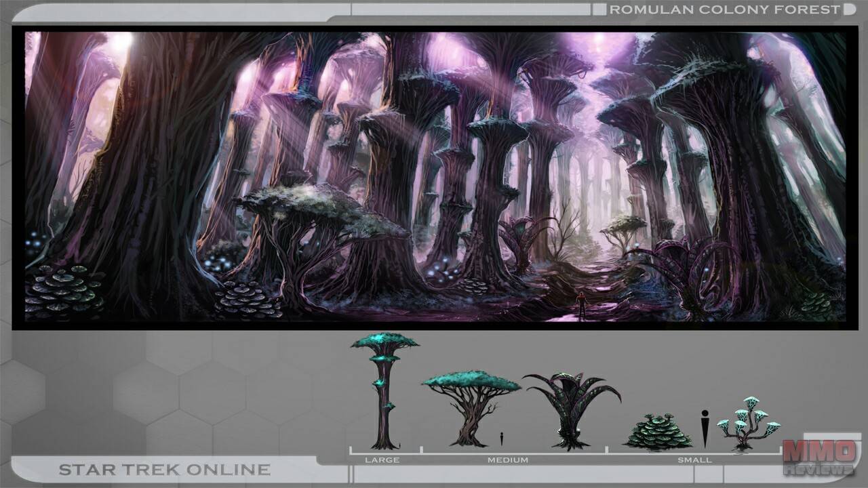
Task: Select the layered cone-shaped small shrub
Action: (658, 434)
